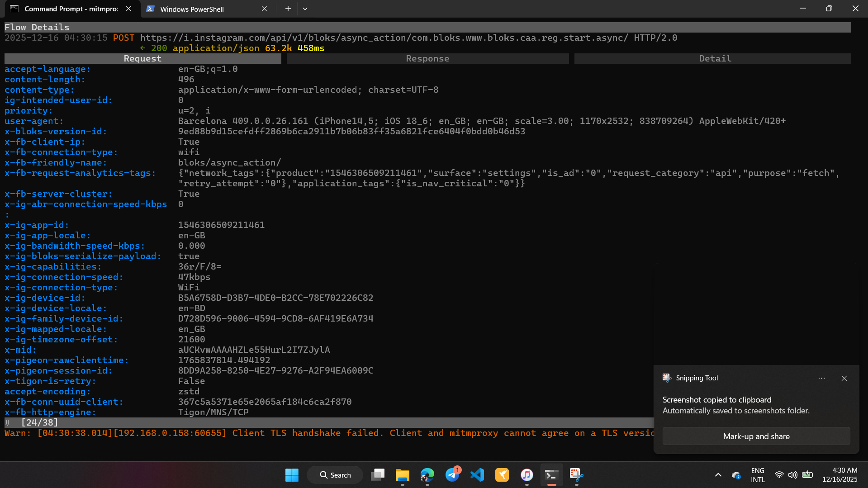Viewport: 868px width, 488px height.
Task: Restore down the Windows Terminal window
Action: pos(829,9)
